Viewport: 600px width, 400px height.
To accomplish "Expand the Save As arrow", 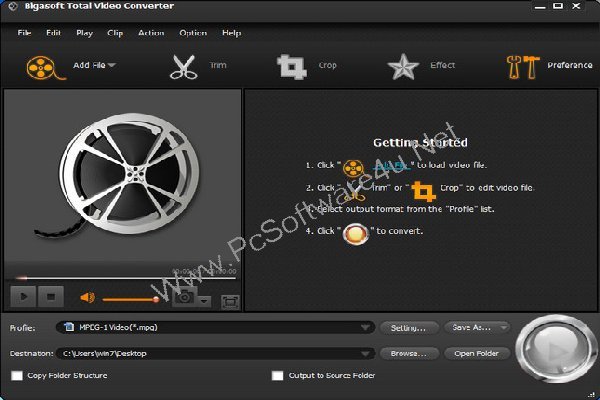I will pyautogui.click(x=504, y=328).
